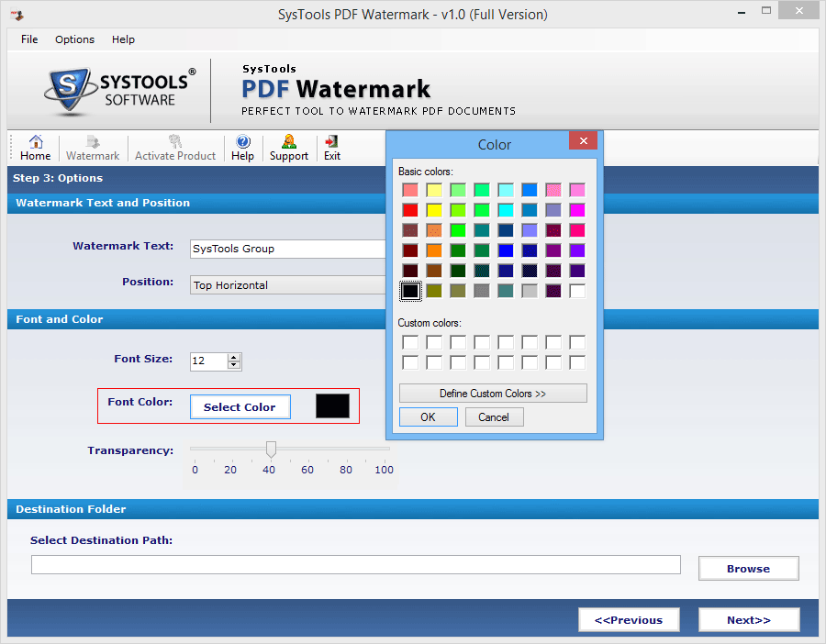Increase the font size with up arrow
The image size is (826, 644).
[x=234, y=357]
